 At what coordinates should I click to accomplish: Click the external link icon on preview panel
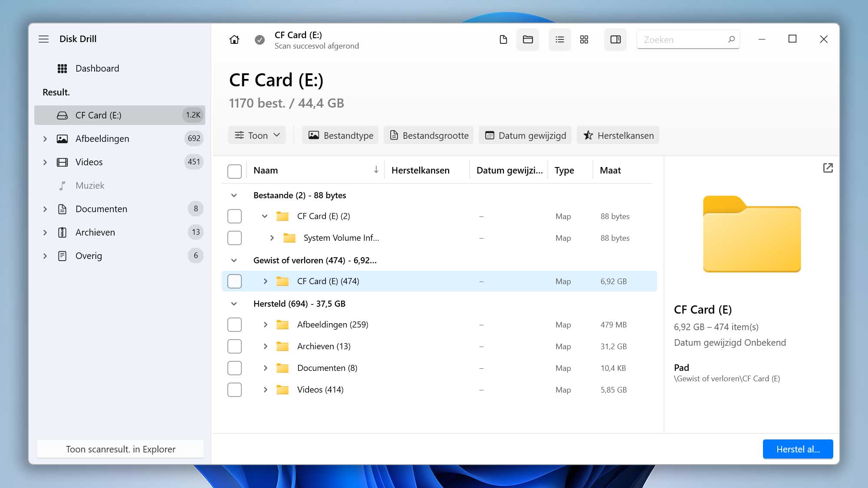[x=828, y=168]
